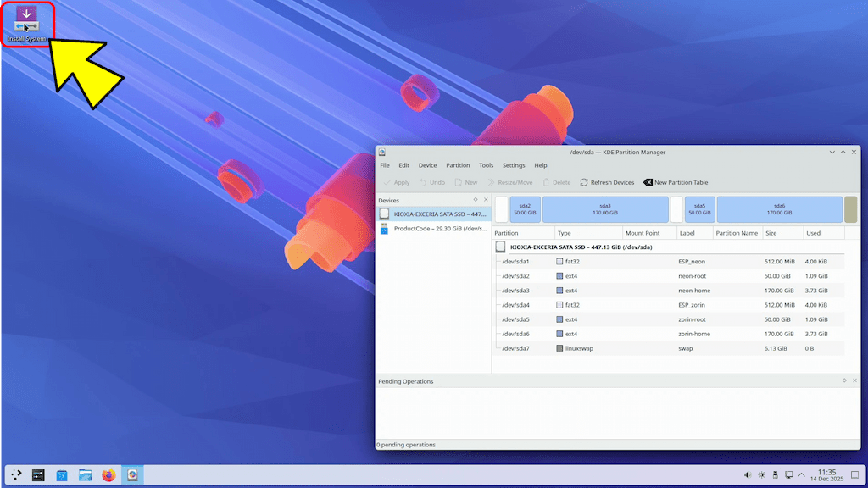Image resolution: width=868 pixels, height=488 pixels.
Task: Float the Pending Operations panel
Action: [x=843, y=381]
